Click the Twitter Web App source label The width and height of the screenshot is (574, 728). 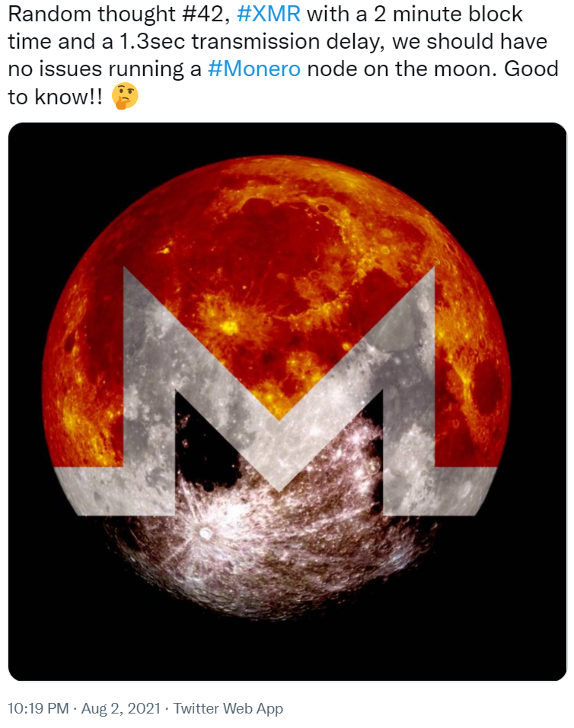pos(228,708)
